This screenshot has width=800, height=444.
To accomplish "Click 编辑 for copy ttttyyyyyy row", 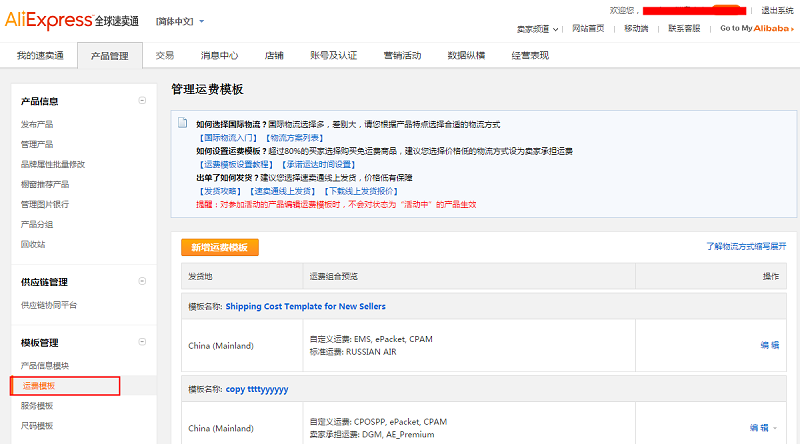I will [x=759, y=428].
